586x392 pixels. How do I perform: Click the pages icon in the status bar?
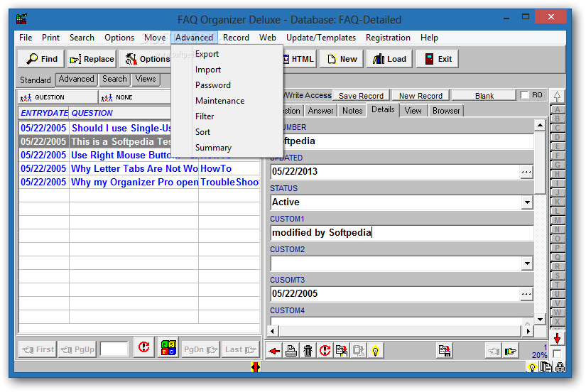pos(546,367)
